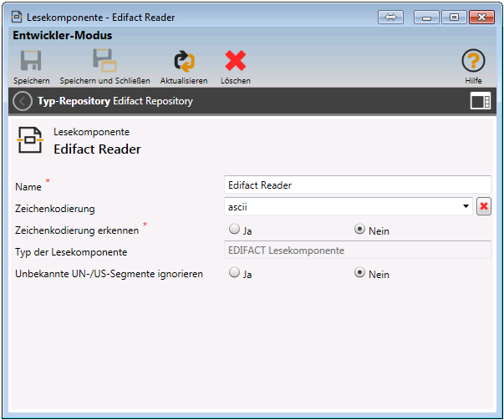
Task: Click the Edifact Repository breadcrumb label
Action: point(153,101)
